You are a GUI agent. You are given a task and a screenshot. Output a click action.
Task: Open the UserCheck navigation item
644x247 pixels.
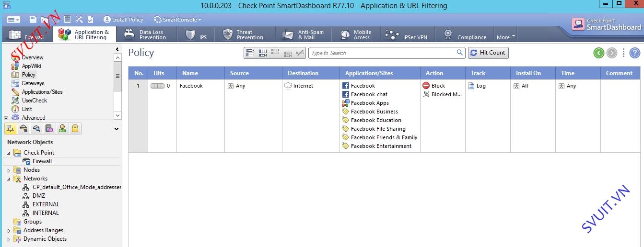coord(29,101)
